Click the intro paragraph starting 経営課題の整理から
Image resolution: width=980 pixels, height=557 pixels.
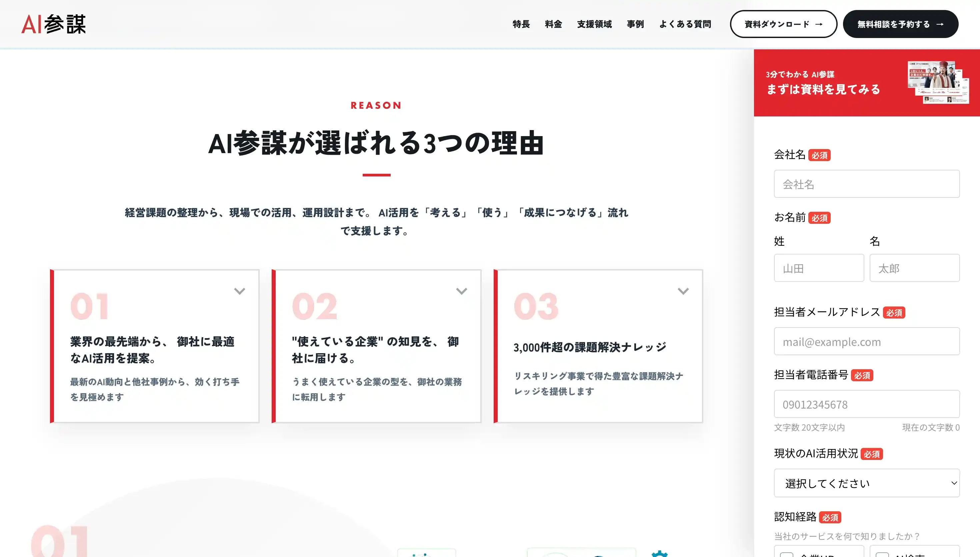coord(376,221)
